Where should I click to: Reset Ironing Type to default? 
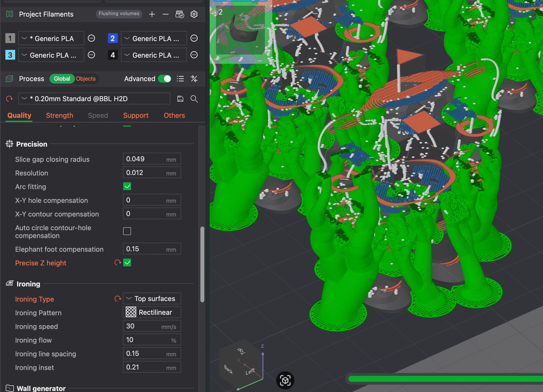[x=118, y=299]
